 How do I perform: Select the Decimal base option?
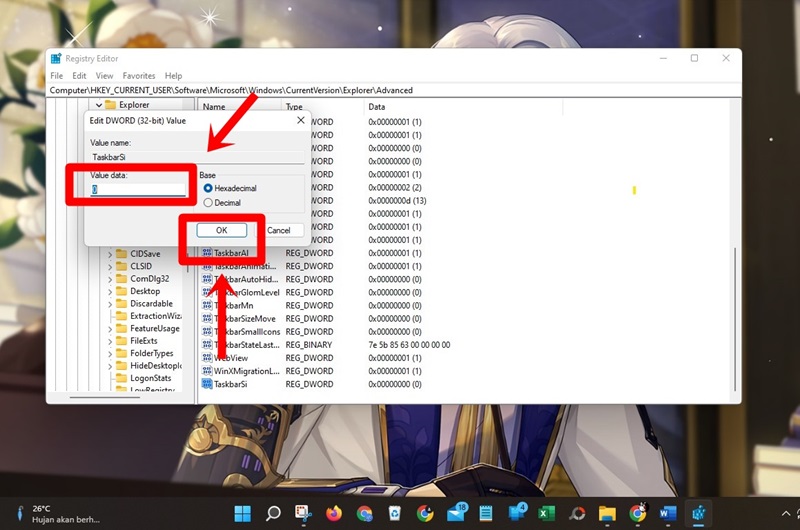[x=208, y=203]
